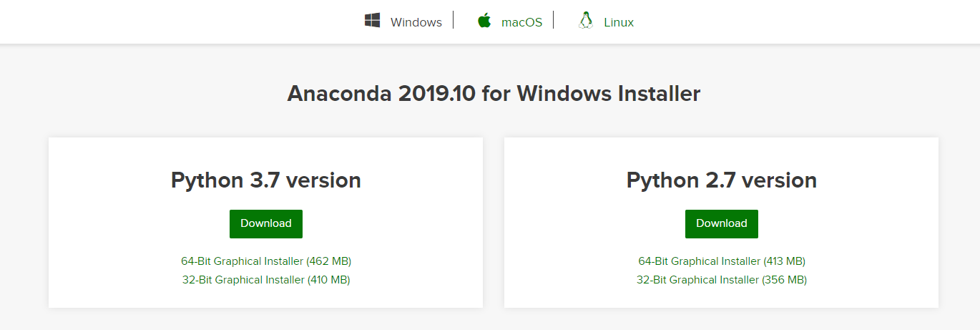Select the 32-Bit Graphical Installer (356 MB)
The width and height of the screenshot is (980, 330).
(722, 280)
